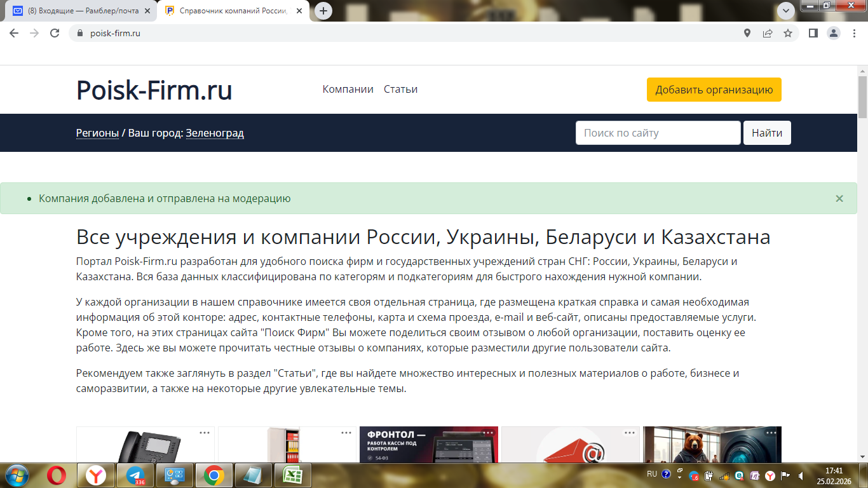Click the Добавить организацию button
Image resolution: width=868 pixels, height=488 pixels.
click(x=714, y=90)
